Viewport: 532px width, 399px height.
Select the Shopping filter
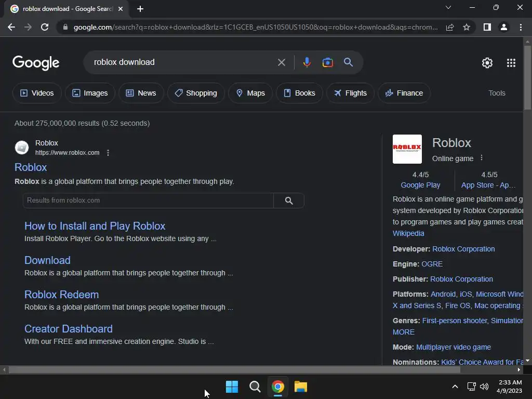[x=196, y=93]
